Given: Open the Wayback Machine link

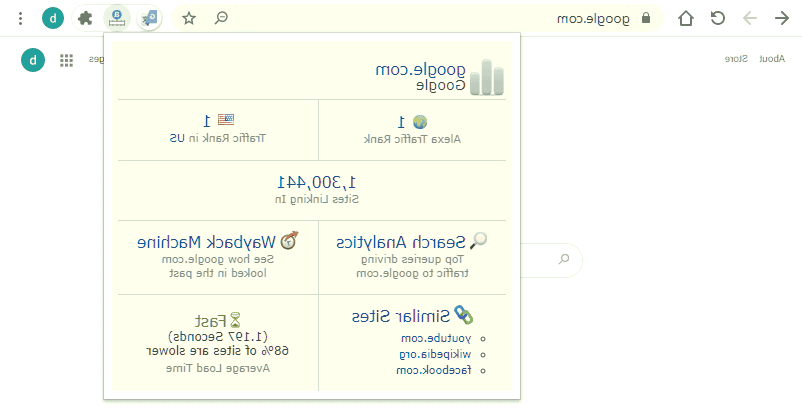Looking at the screenshot, I should 207,242.
